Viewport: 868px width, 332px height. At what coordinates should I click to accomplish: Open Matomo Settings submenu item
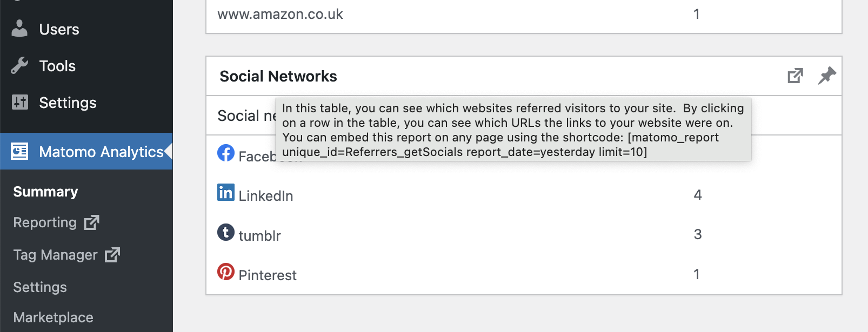(x=40, y=287)
